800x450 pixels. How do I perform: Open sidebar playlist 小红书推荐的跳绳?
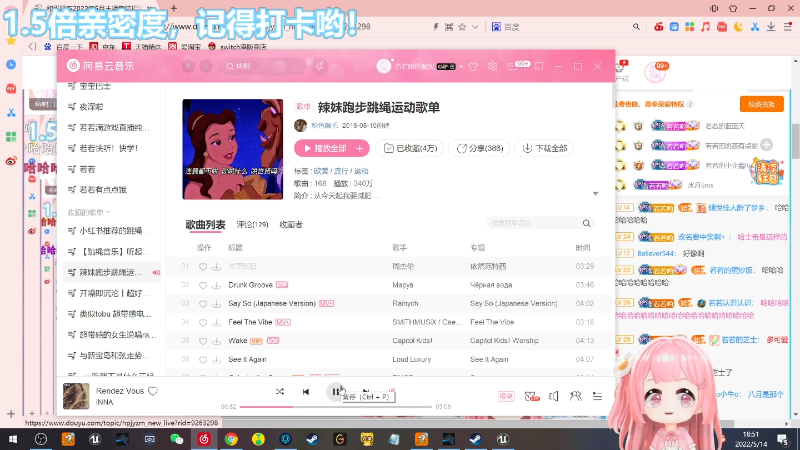(x=112, y=231)
